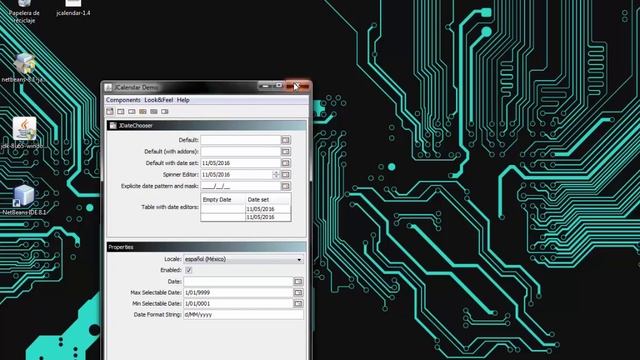Click the Explicite date pattern mask field
Viewport: 640px width, 360px height.
(240, 186)
